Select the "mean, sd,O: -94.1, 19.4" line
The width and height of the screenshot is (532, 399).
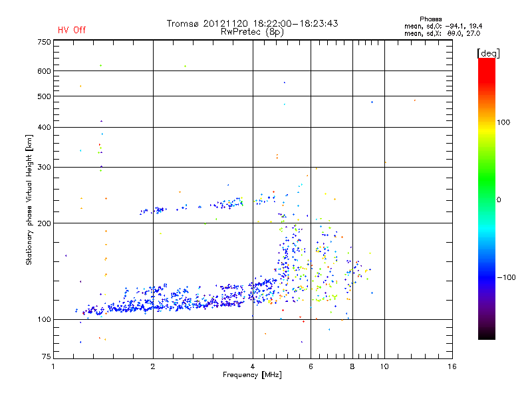point(443,26)
